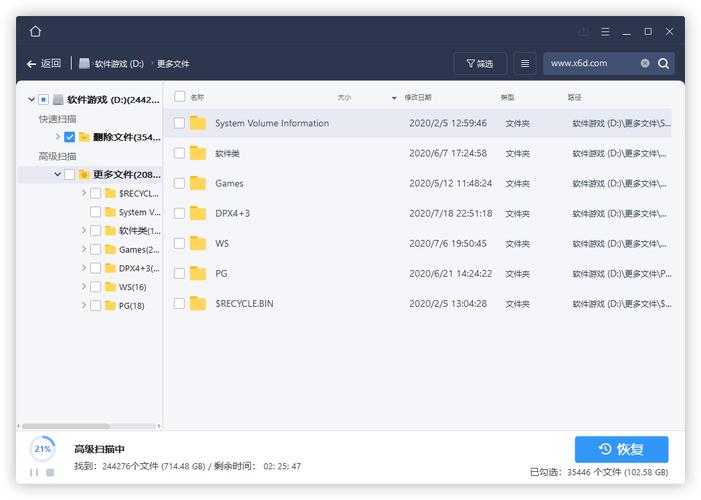Uncheck the 删除文件 checkbox
This screenshot has width=701, height=500.
pos(69,137)
